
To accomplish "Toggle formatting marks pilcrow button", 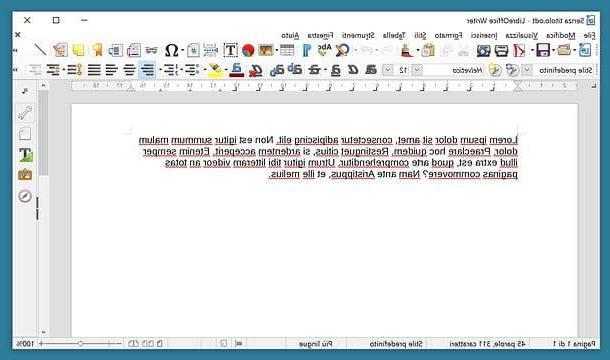I will 307,50.
